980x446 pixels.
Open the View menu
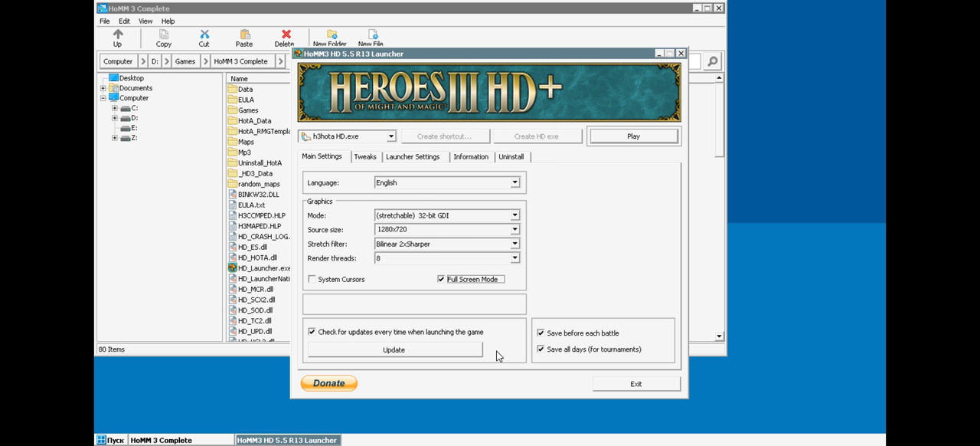pyautogui.click(x=145, y=21)
